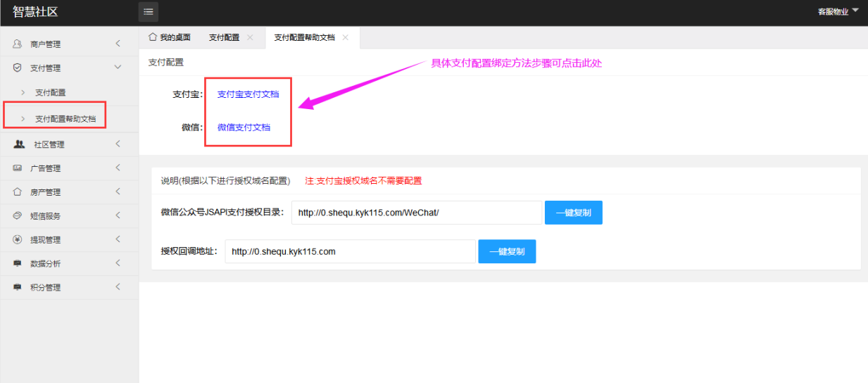868x383 pixels.
Task: Click the 支付管理 shield icon
Action: click(x=18, y=68)
